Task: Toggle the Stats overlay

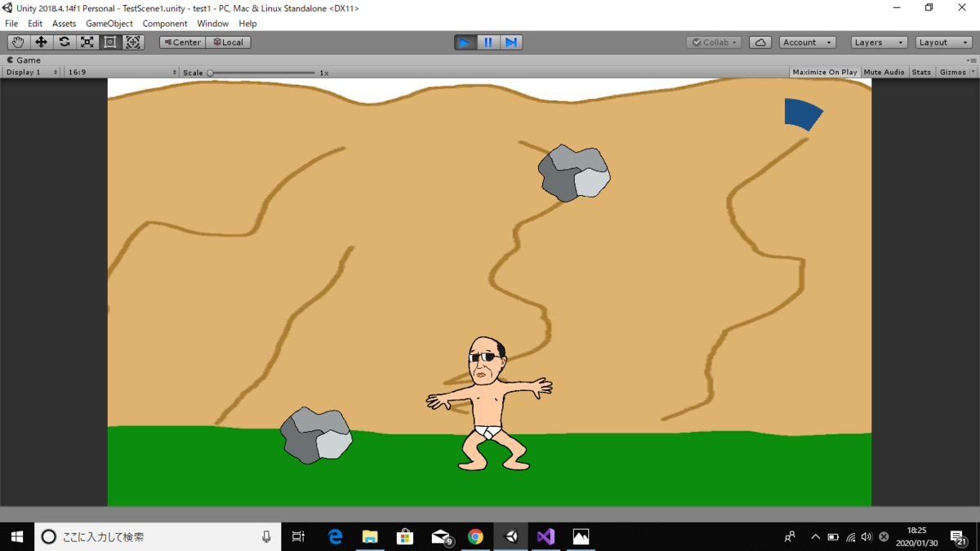Action: (x=921, y=72)
